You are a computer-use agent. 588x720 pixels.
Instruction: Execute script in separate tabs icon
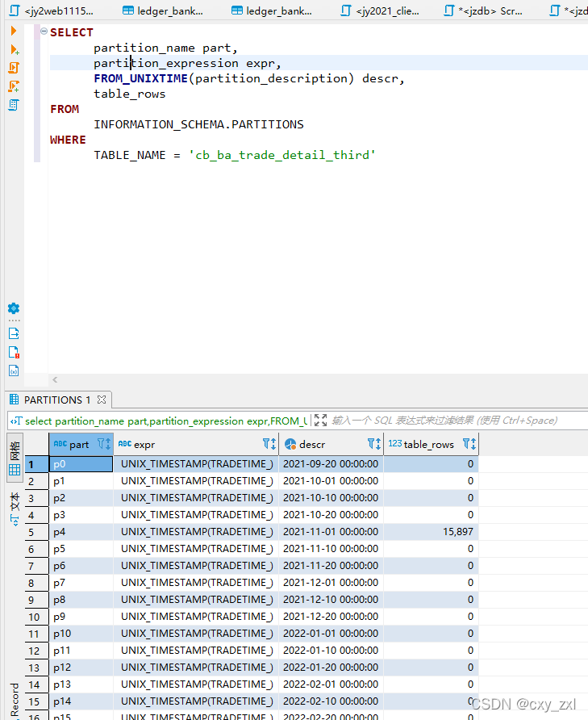[x=14, y=86]
